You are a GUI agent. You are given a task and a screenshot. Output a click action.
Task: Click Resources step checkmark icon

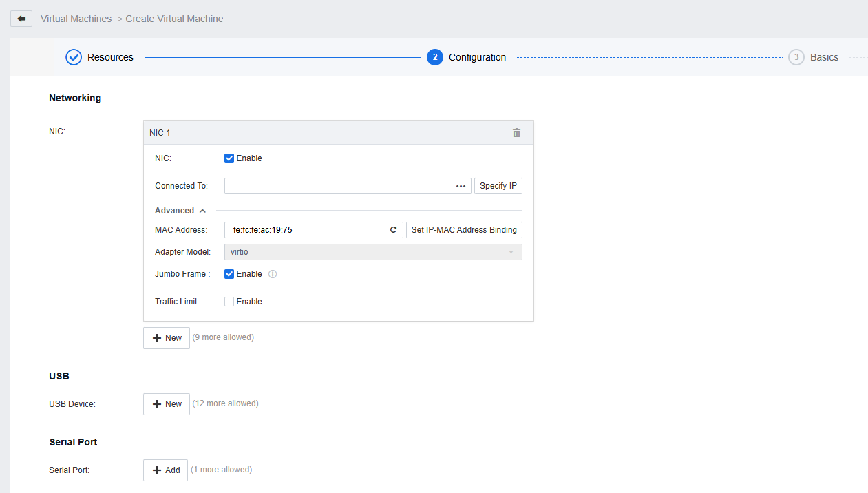(74, 57)
